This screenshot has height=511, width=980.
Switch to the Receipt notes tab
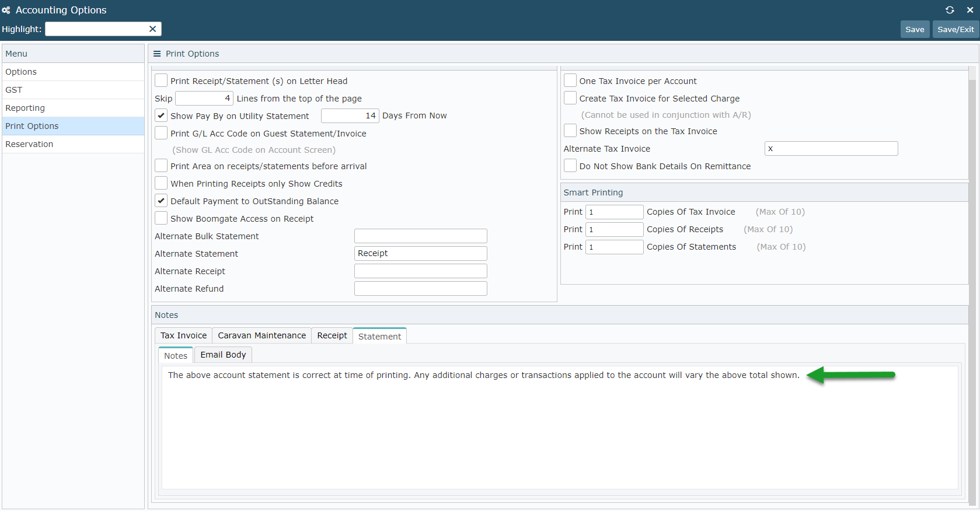pos(332,335)
